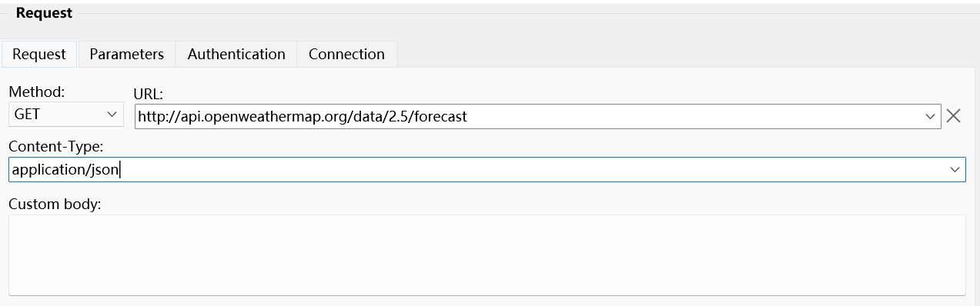
Task: Click inside the Custom body text area
Action: 487,254
